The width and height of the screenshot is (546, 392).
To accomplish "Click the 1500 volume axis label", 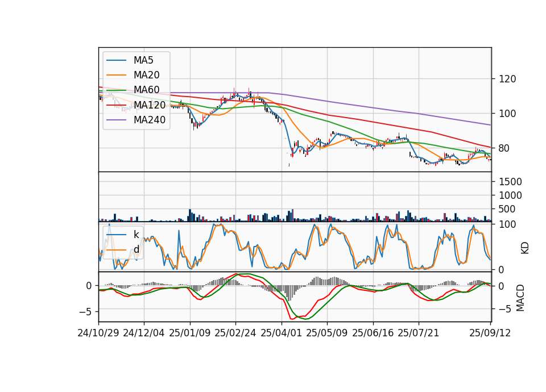I will [x=511, y=182].
